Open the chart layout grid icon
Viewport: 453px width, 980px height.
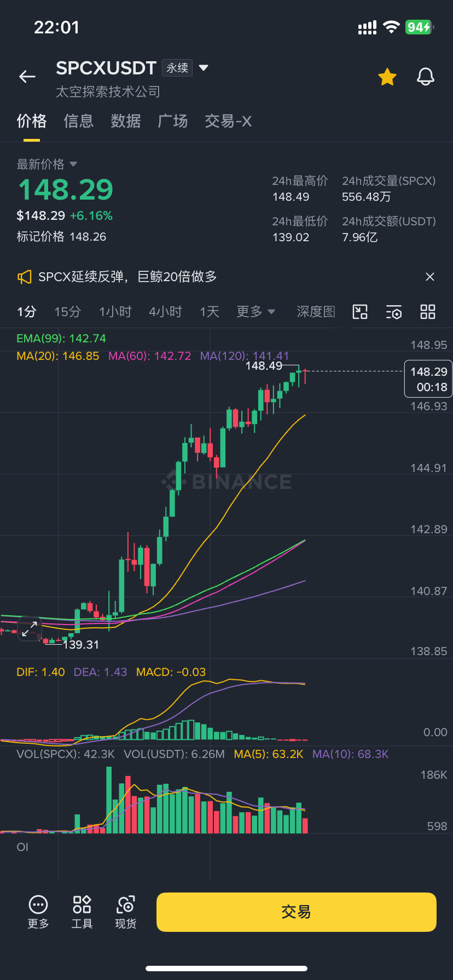pyautogui.click(x=428, y=312)
